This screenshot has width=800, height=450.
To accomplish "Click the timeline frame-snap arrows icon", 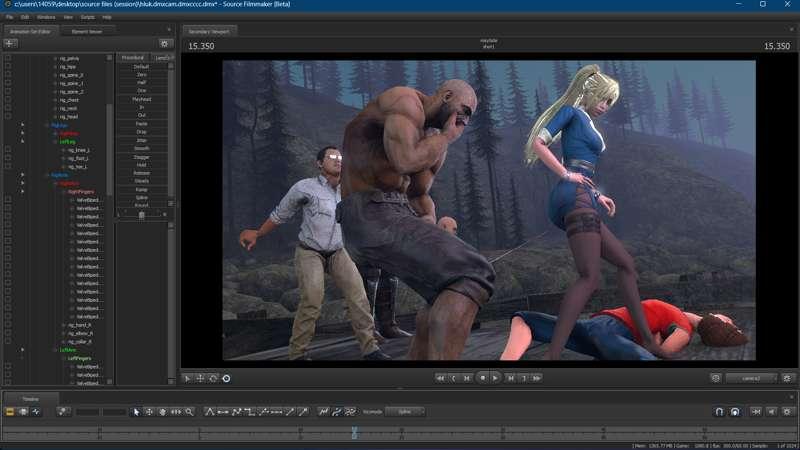I will click(757, 411).
